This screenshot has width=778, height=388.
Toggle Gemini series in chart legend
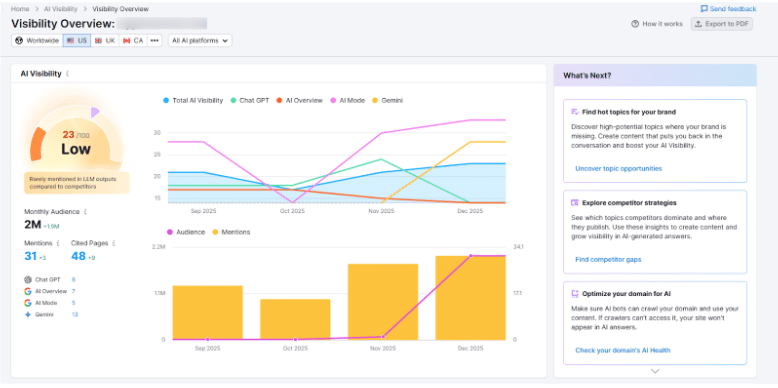pos(388,100)
